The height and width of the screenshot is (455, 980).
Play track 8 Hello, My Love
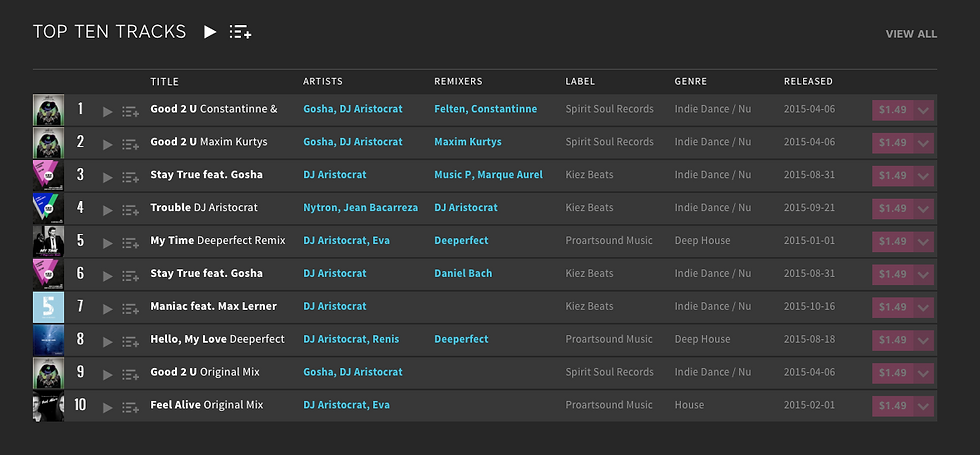pos(108,342)
